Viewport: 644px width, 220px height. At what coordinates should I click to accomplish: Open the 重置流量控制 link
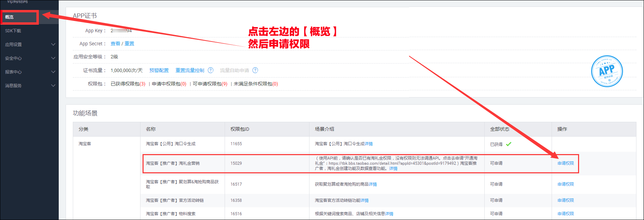pyautogui.click(x=190, y=70)
